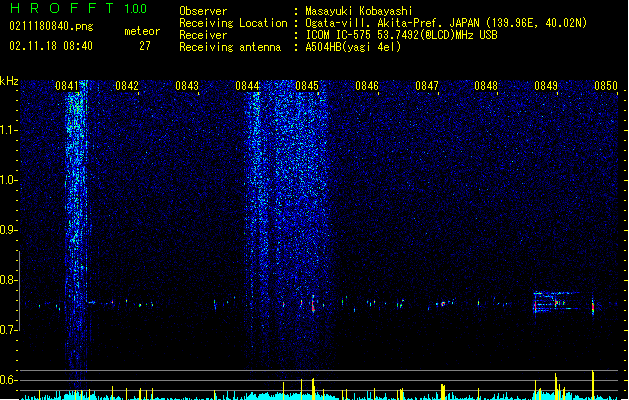Click the 0847 time marker label
The image size is (629, 400).
click(427, 86)
